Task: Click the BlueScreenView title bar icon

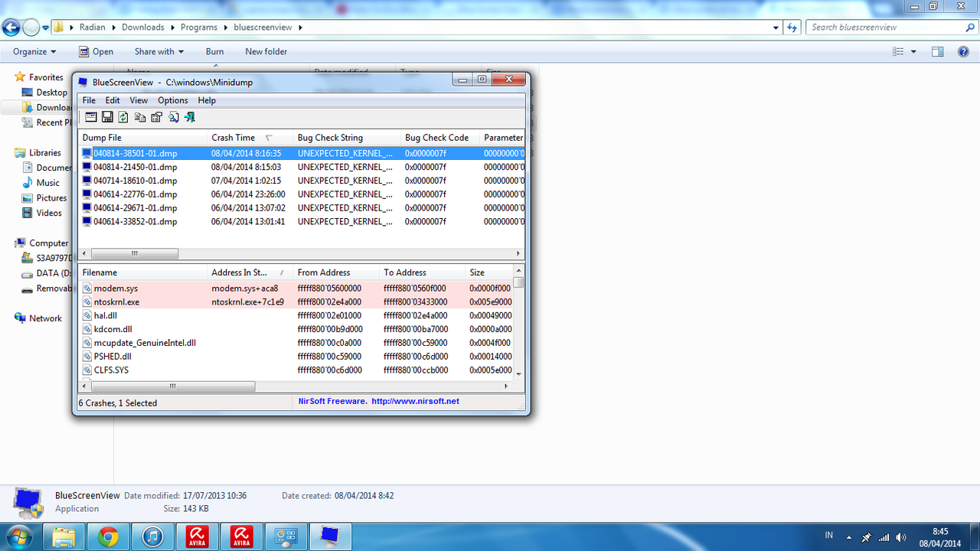Action: click(x=83, y=82)
